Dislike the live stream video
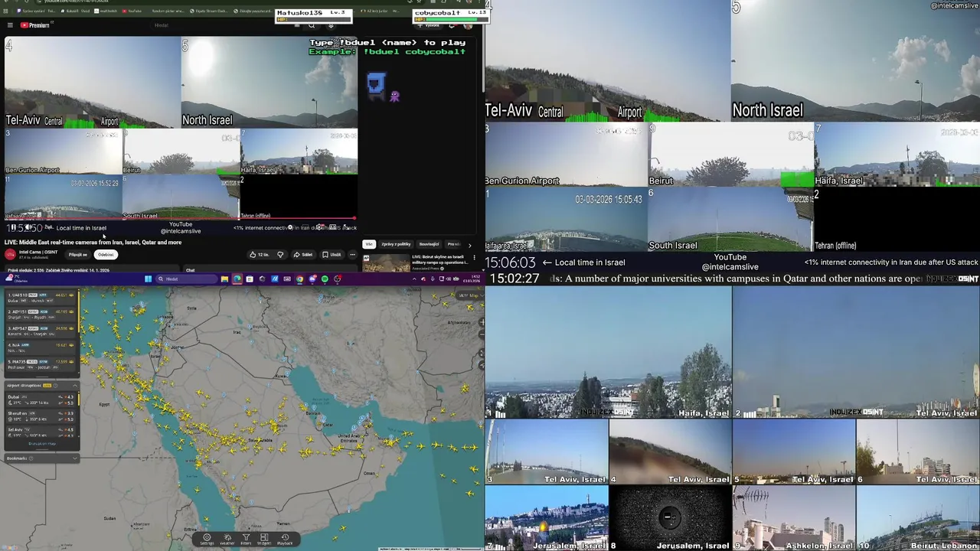This screenshot has width=980, height=551. (x=280, y=254)
